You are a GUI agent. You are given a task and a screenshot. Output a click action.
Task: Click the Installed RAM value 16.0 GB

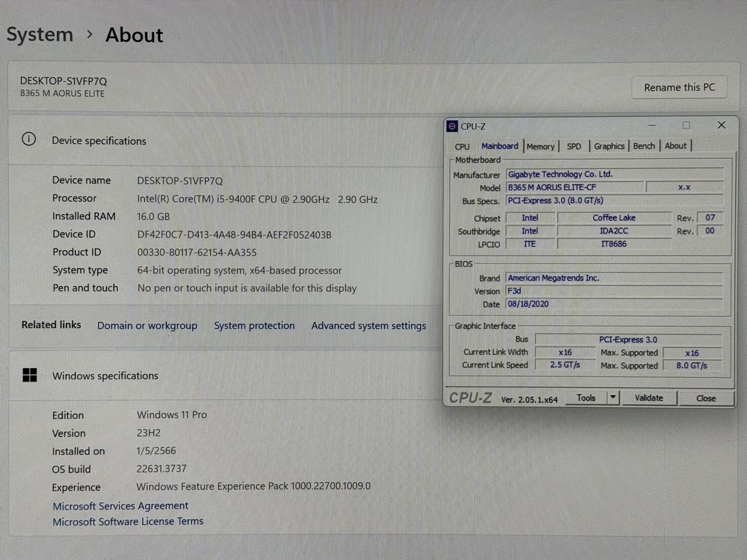153,216
